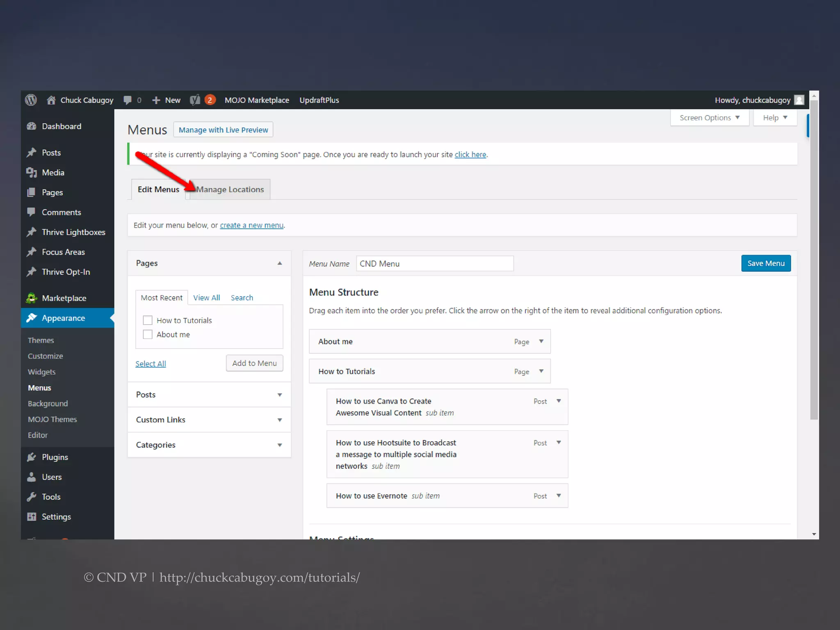The image size is (840, 630).
Task: Check the About me page checkbox
Action: coord(148,334)
